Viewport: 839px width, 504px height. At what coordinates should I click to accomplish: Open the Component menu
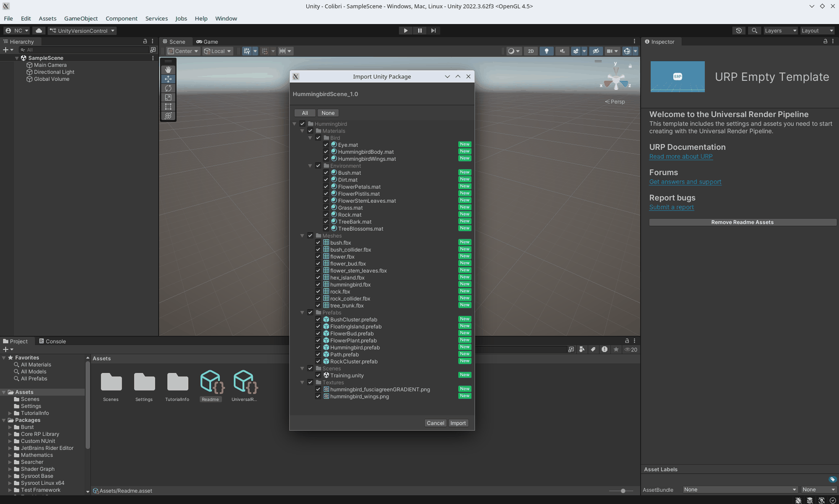[x=121, y=18]
